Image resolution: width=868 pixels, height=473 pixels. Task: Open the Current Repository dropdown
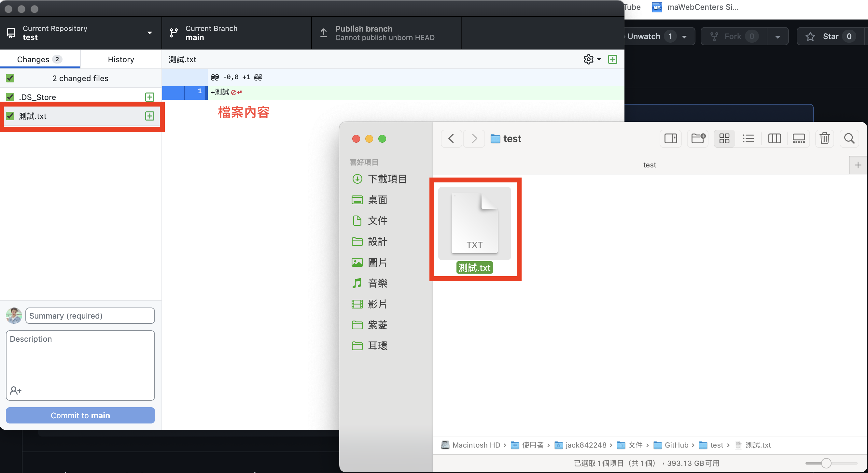[x=80, y=33]
